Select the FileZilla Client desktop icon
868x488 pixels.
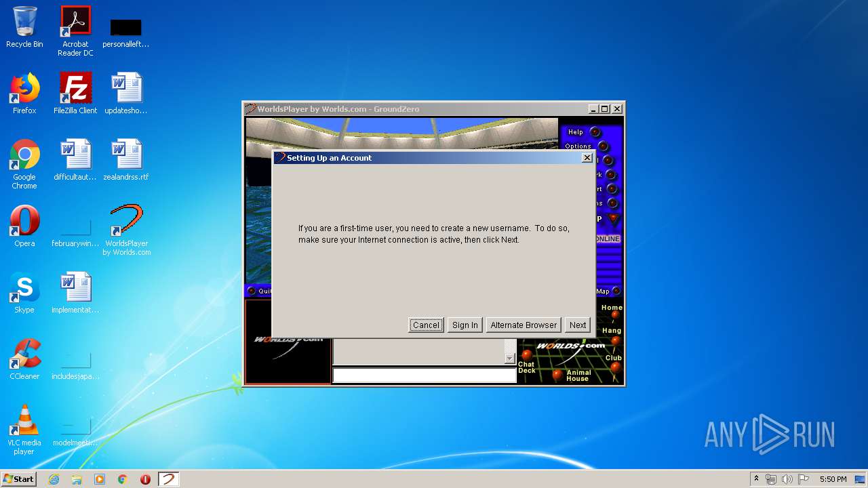tap(75, 94)
